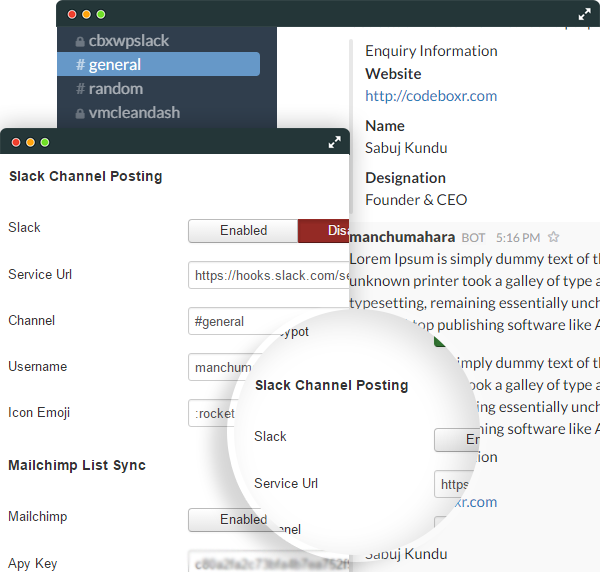This screenshot has width=600, height=572.
Task: Click the Mailchimp List Sync heading
Action: (77, 465)
